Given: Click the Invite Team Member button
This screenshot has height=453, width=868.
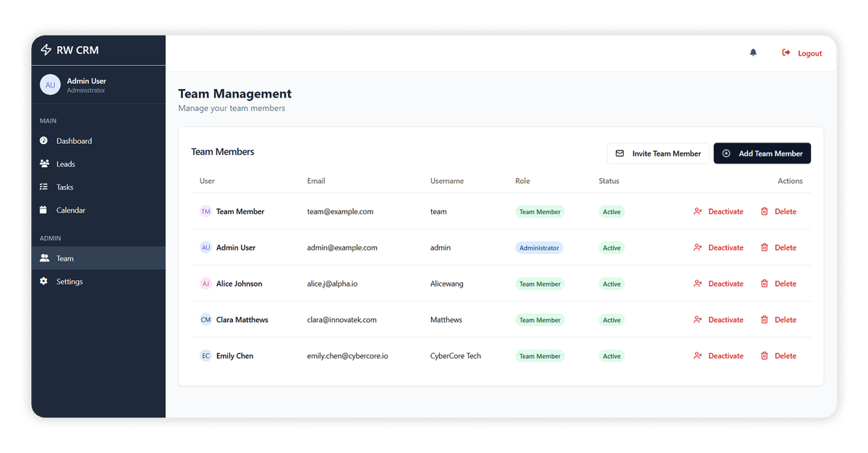Looking at the screenshot, I should tap(658, 153).
